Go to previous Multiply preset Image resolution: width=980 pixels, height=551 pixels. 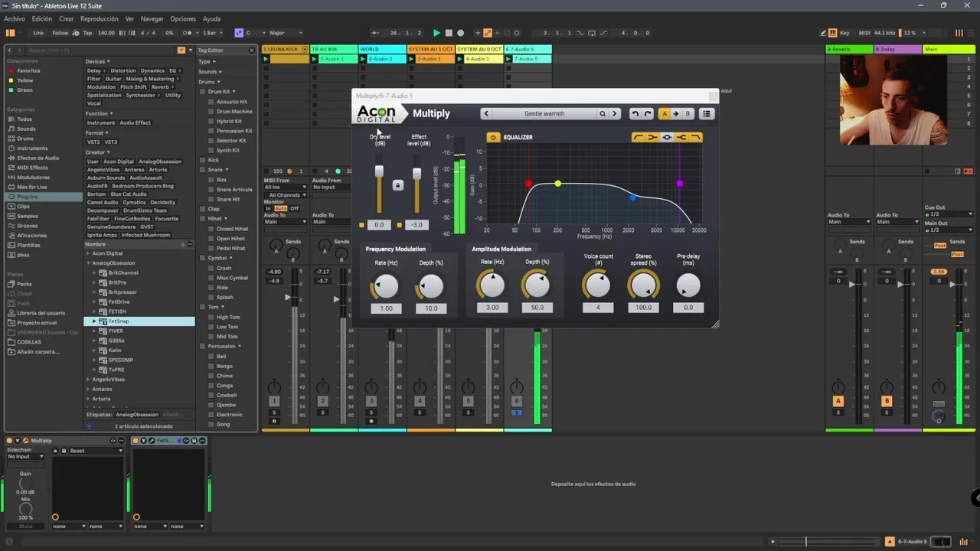tap(485, 114)
